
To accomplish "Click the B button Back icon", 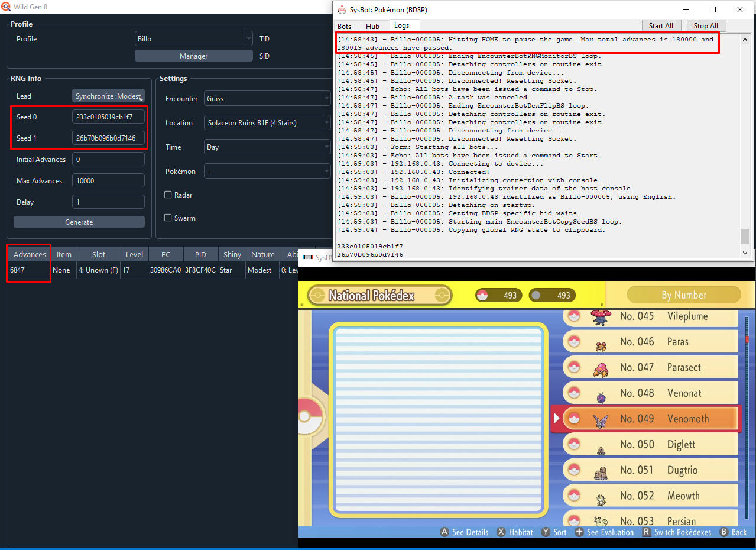I will (x=724, y=532).
